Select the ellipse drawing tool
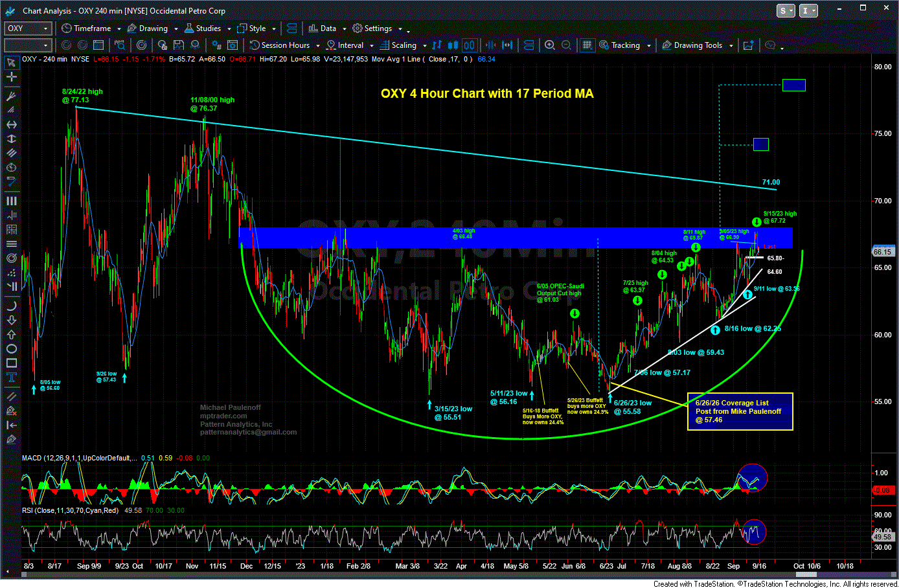 coord(11,349)
